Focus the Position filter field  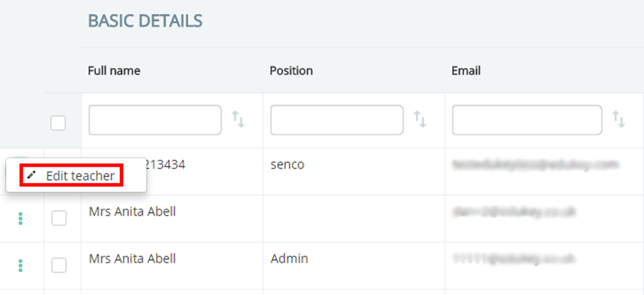(x=337, y=120)
